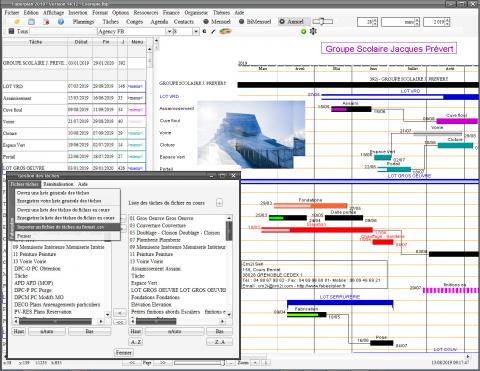Screen dimensions: 480x371
Task: Open the Agency FB font dropdown
Action: click(x=169, y=31)
